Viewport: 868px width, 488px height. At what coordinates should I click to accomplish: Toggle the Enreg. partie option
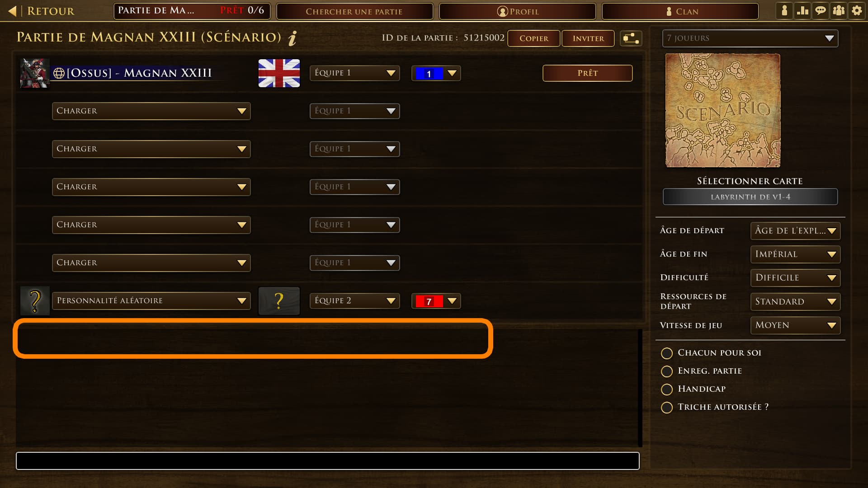(667, 371)
